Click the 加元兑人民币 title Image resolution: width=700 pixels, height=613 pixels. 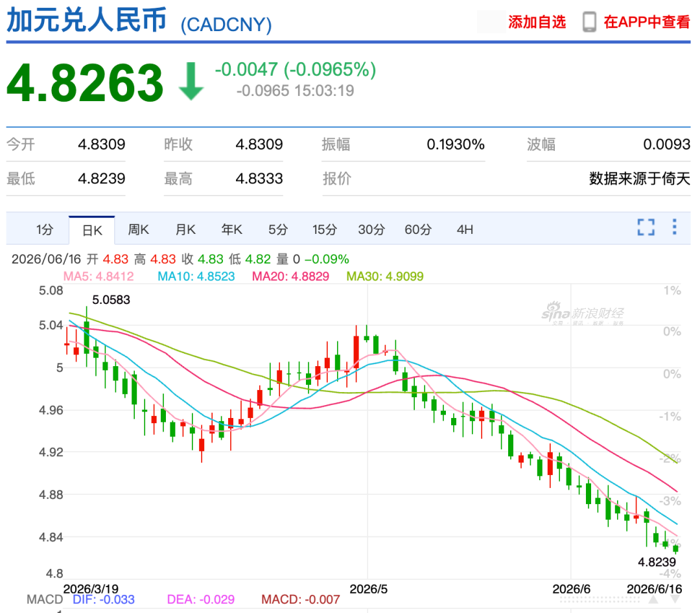[87, 20]
